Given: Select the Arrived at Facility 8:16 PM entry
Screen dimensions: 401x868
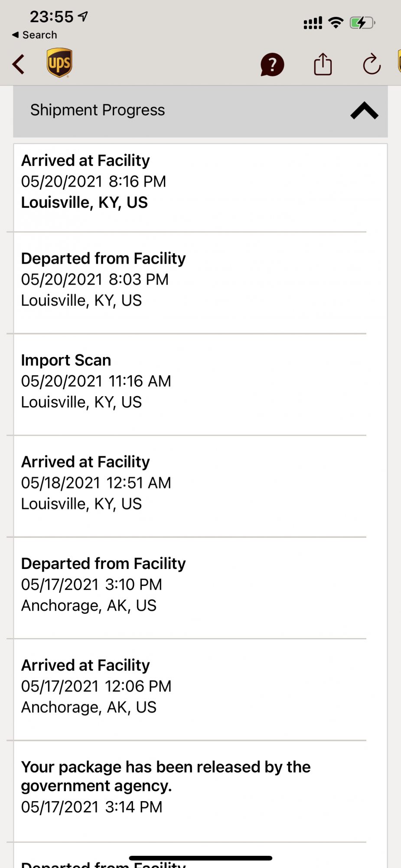Looking at the screenshot, I should click(x=190, y=182).
